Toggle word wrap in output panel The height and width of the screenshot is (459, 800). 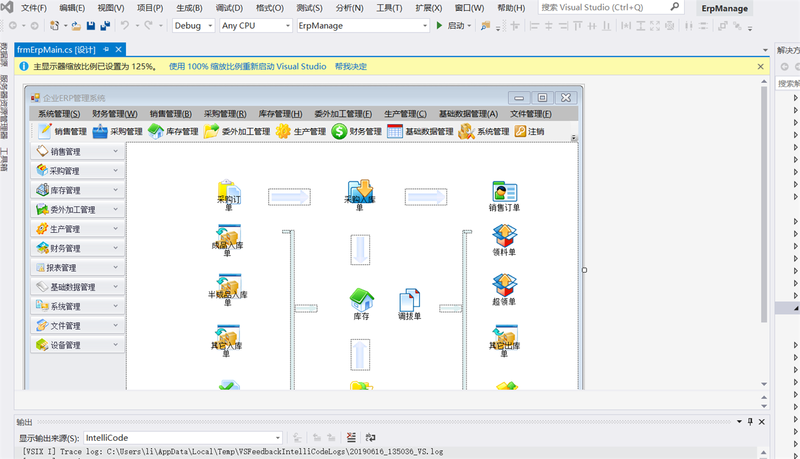[x=370, y=437]
